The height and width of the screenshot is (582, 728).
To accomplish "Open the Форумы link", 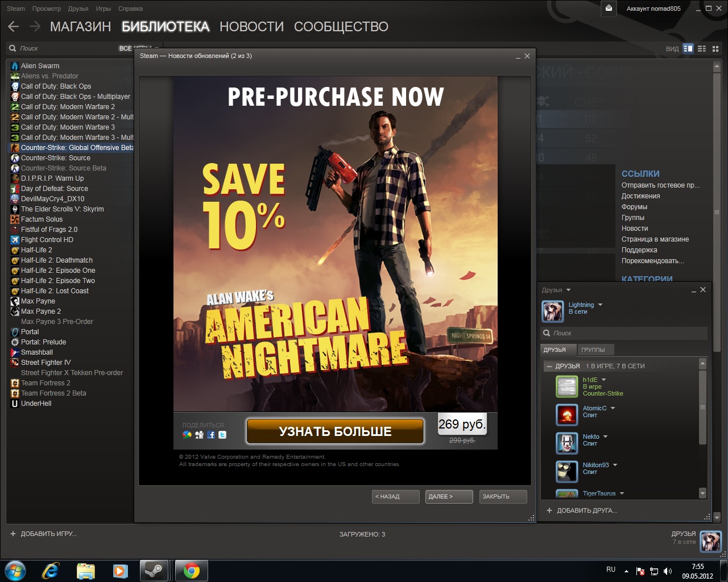I will coord(635,207).
